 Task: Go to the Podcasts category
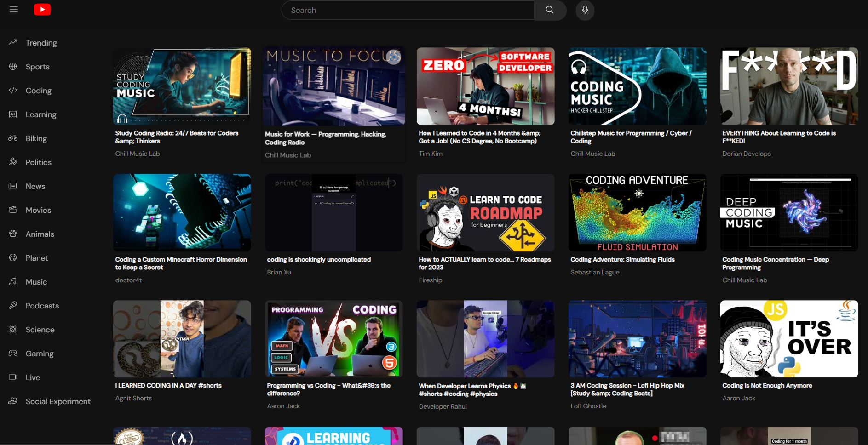click(42, 306)
